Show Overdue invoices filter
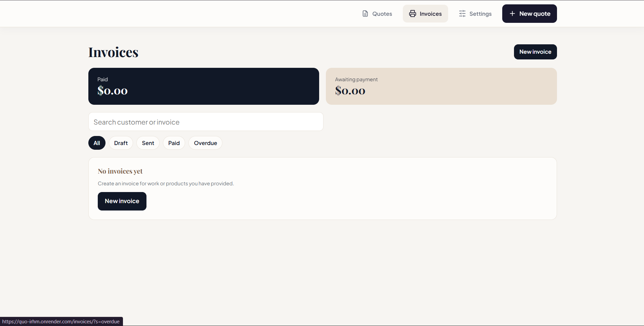The width and height of the screenshot is (644, 326). [205, 143]
